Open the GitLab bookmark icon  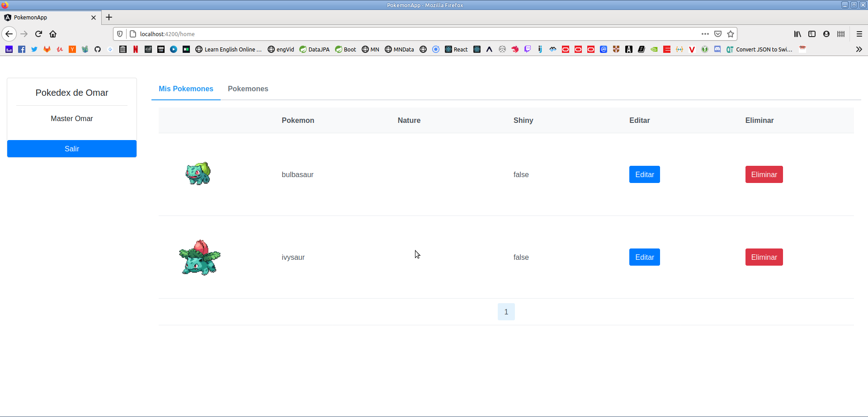47,49
